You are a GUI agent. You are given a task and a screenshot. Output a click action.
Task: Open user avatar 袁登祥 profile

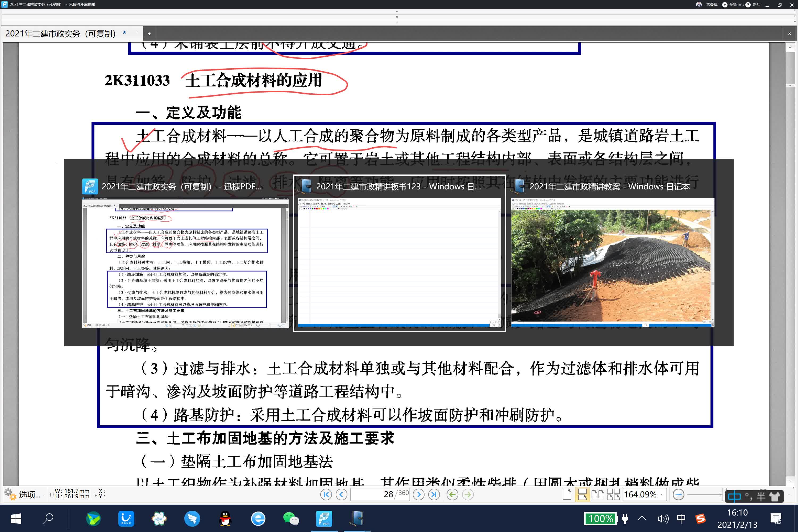[707, 5]
